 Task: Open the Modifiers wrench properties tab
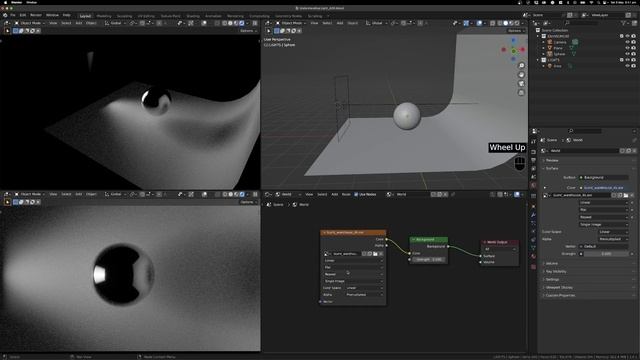coord(533,215)
